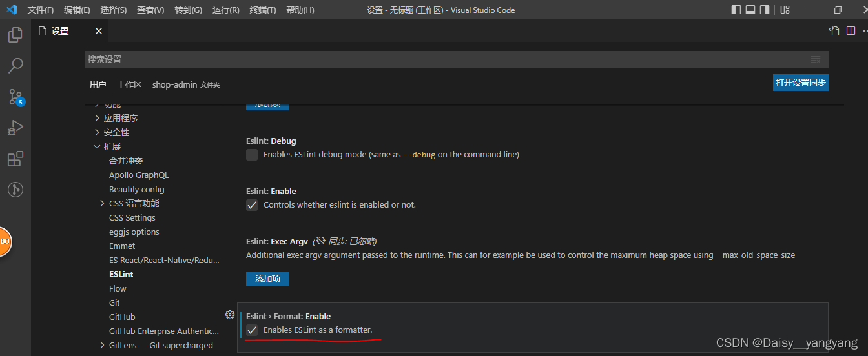
Task: Open the 编辑(E) menu
Action: pyautogui.click(x=77, y=10)
